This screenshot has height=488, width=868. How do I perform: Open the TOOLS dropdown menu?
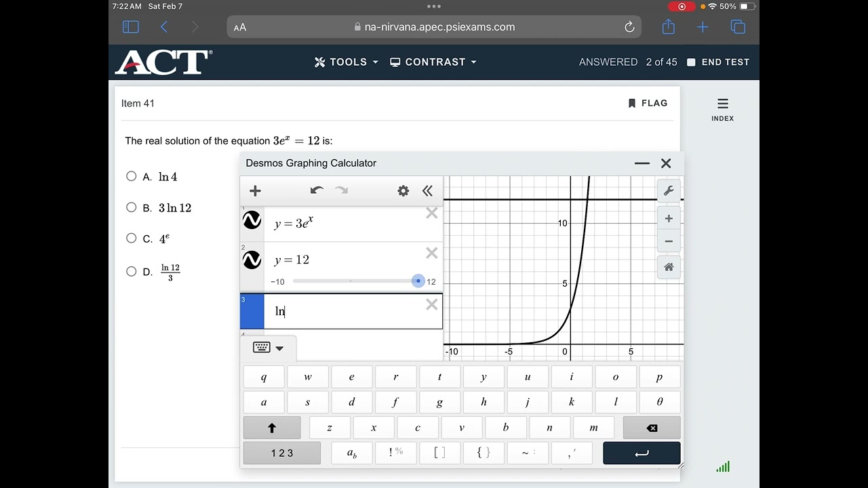pos(347,62)
